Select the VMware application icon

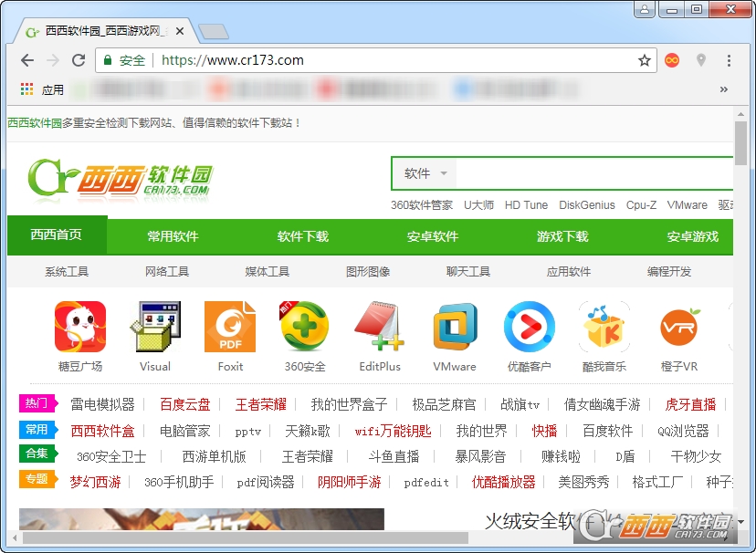[454, 327]
